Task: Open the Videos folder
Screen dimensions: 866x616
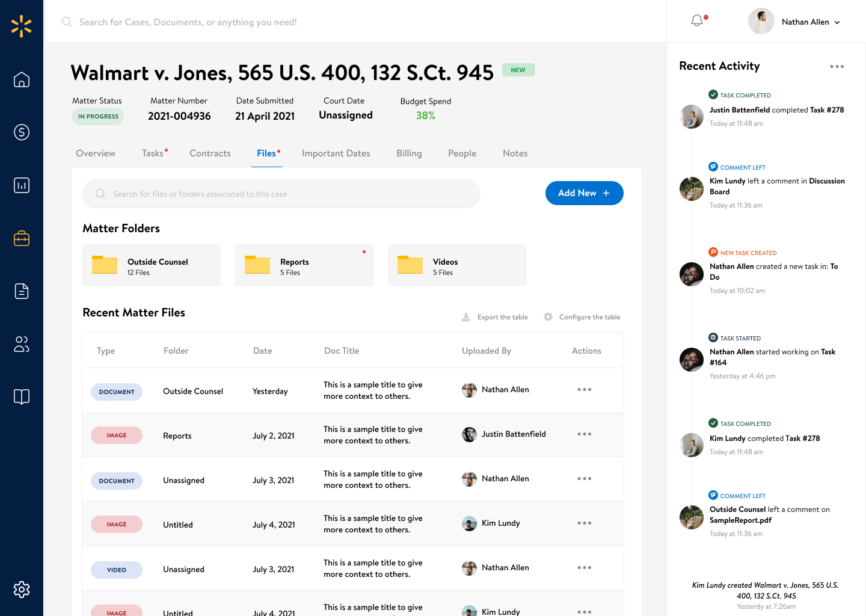Action: click(x=457, y=265)
